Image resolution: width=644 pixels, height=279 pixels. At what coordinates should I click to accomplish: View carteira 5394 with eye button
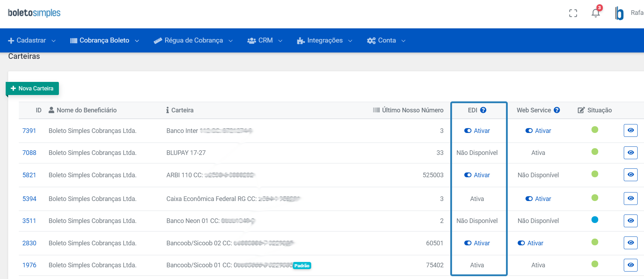click(631, 198)
